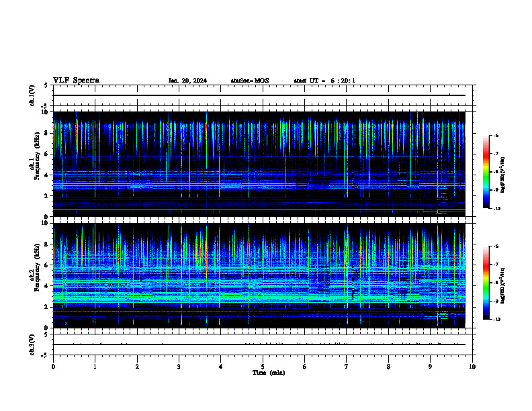
Task: Click the '10' label atop ch.1 frequency axis
Action: 46,113
